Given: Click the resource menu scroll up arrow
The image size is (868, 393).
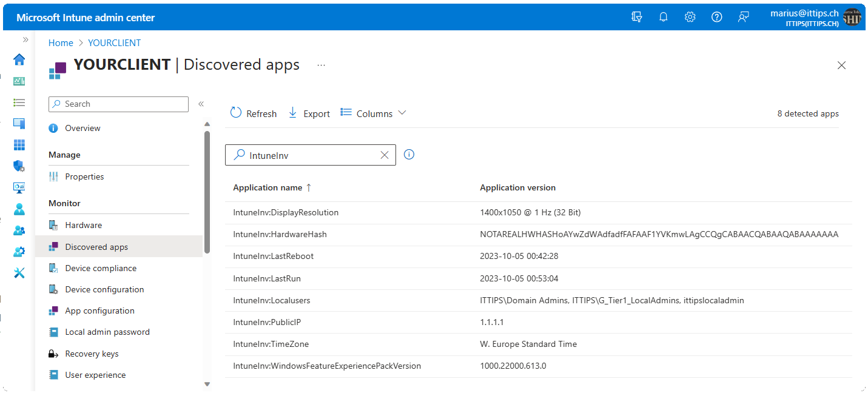Looking at the screenshot, I should tap(207, 124).
